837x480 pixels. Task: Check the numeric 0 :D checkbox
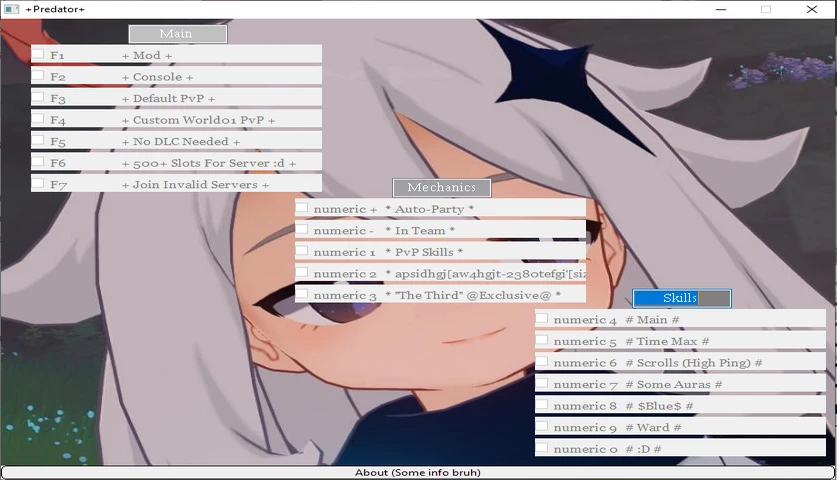click(x=542, y=447)
